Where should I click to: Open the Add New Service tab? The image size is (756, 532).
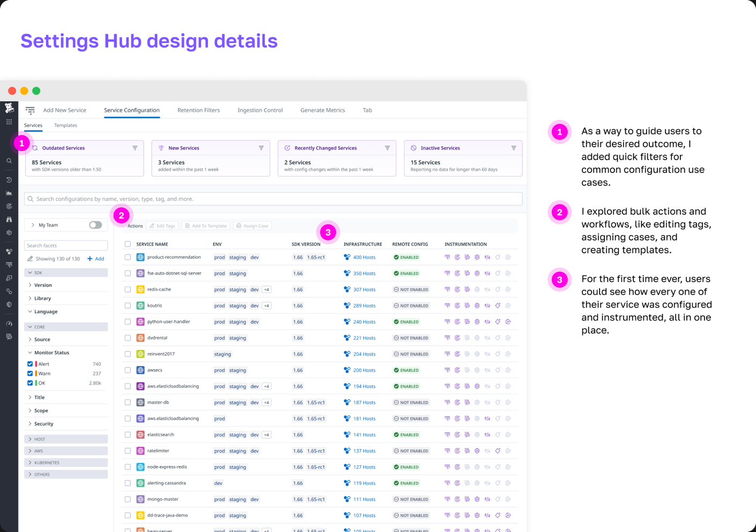[x=65, y=110]
